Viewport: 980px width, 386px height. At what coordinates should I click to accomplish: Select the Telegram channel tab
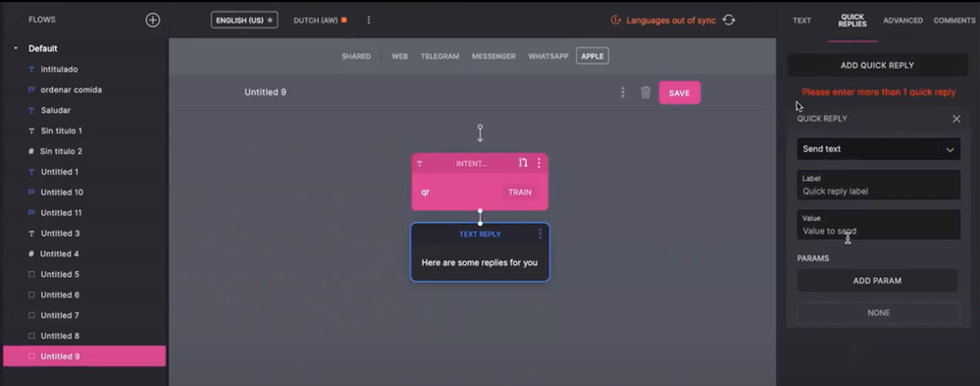click(x=440, y=56)
